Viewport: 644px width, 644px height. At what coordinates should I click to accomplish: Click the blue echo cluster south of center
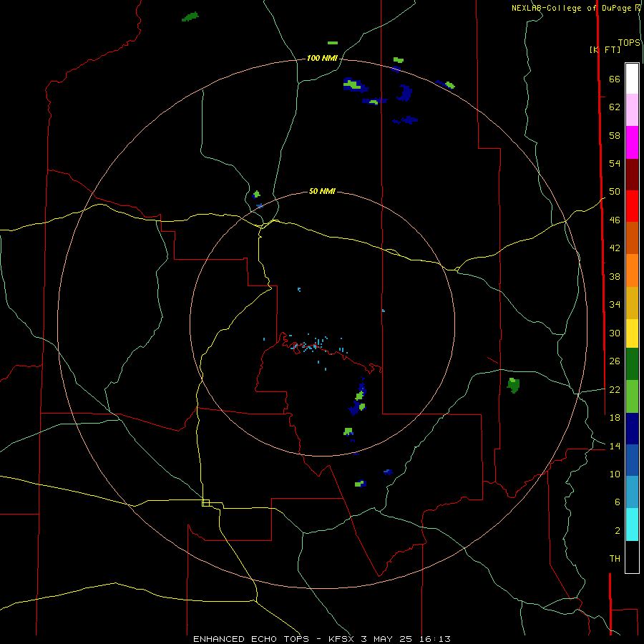[x=358, y=398]
